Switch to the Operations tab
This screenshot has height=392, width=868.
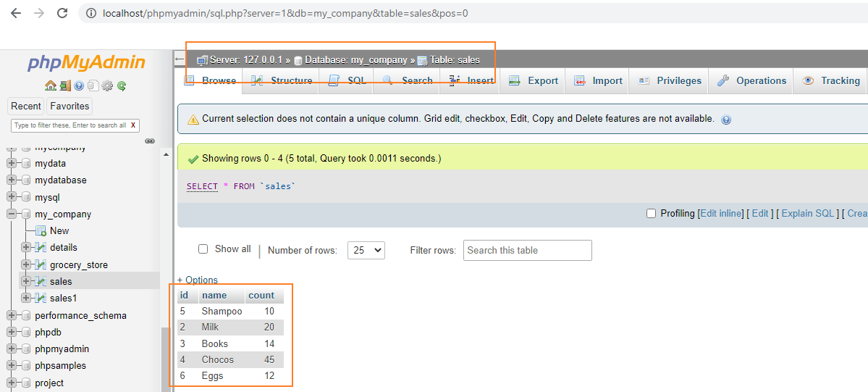[x=751, y=81]
